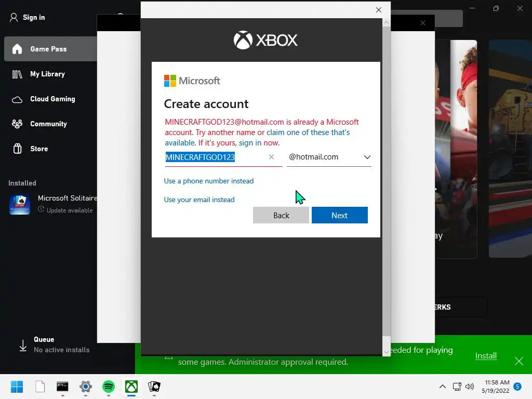Image resolution: width=532 pixels, height=399 pixels.
Task: Click the 'sign in now' link
Action: pyautogui.click(x=259, y=143)
